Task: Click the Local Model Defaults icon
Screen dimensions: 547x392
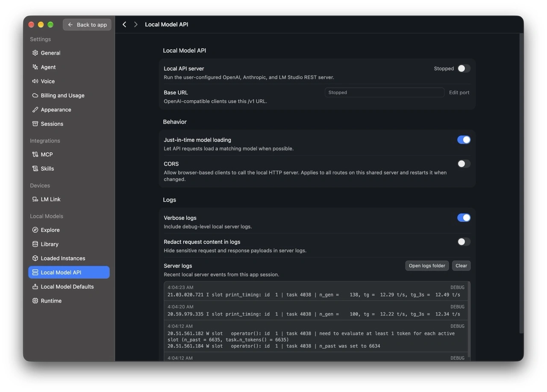Action: pyautogui.click(x=35, y=286)
